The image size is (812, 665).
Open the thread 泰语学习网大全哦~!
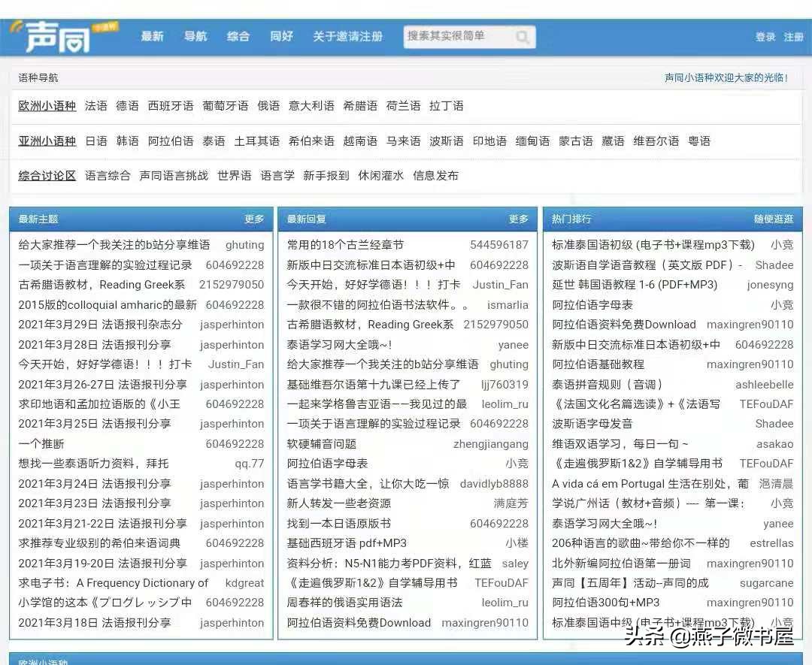[338, 345]
